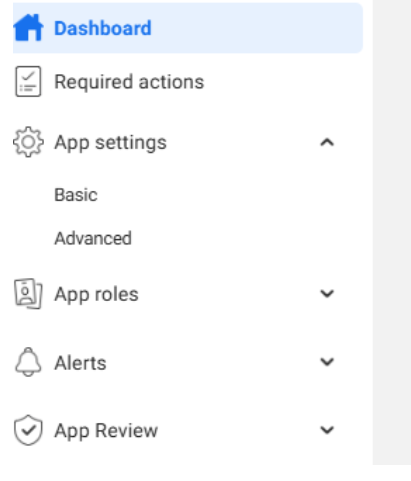Click the App Review shield icon
411x481 pixels.
click(x=28, y=430)
